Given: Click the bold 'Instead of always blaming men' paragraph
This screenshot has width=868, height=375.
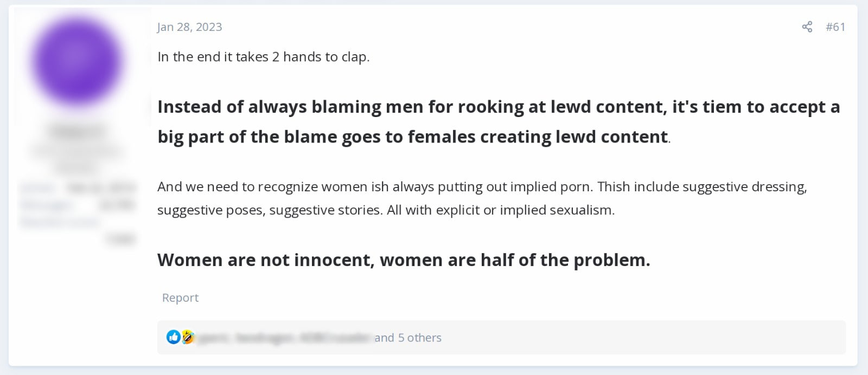Looking at the screenshot, I should click(499, 121).
